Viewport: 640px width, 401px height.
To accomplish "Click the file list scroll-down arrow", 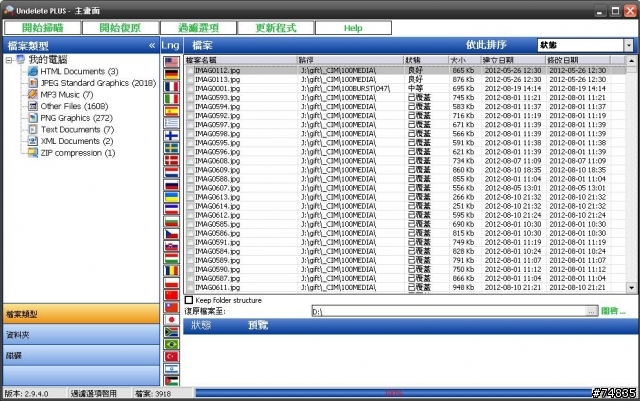I will 631,287.
